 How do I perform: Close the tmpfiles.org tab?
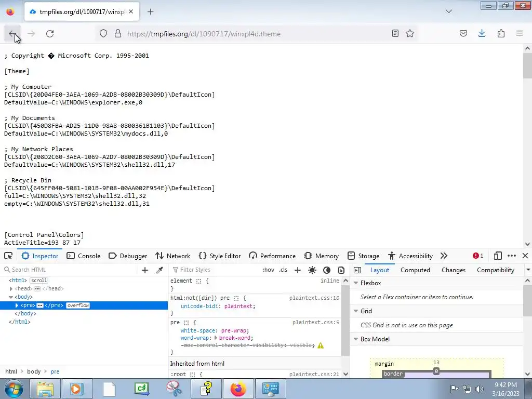(x=131, y=12)
